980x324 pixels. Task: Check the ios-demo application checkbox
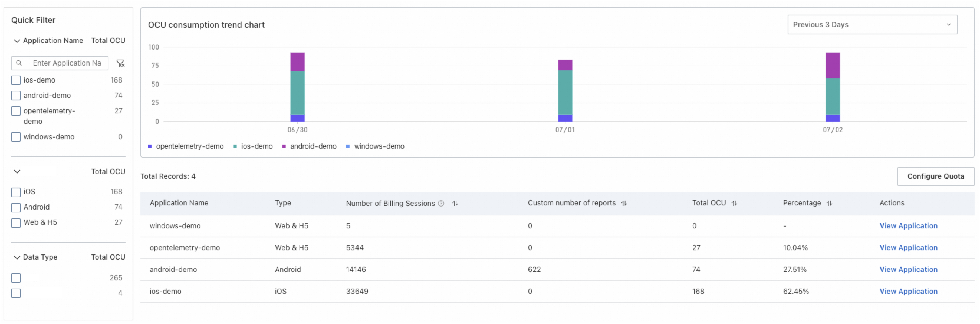click(x=16, y=80)
